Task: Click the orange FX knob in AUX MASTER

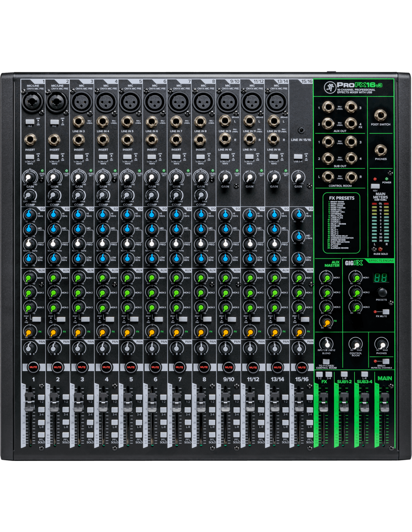Action: coord(326,321)
